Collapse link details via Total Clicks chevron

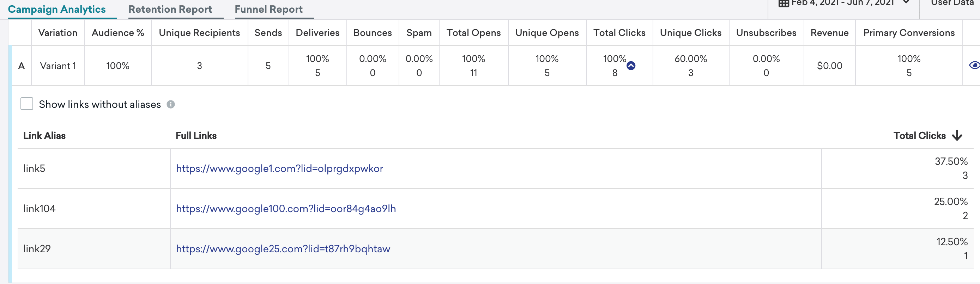tap(631, 66)
